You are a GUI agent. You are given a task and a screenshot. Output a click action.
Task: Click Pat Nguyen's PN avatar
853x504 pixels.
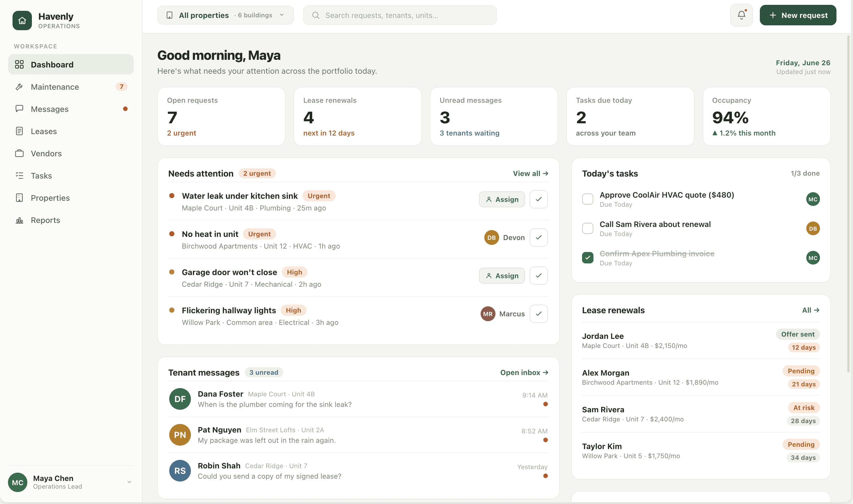(x=180, y=435)
